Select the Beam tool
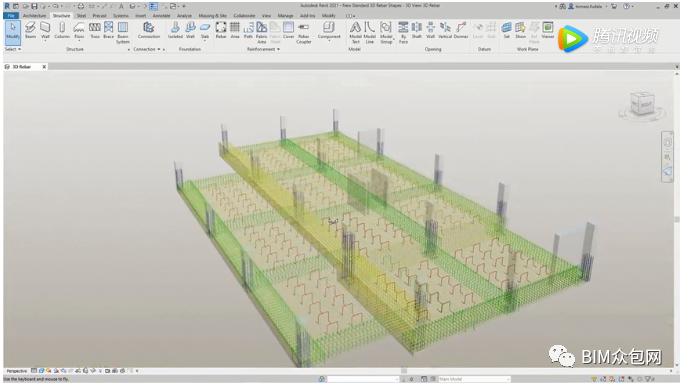684x387 pixels. coord(30,31)
